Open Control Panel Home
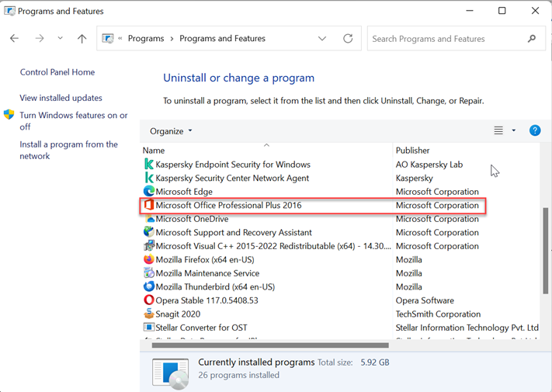Image resolution: width=552 pixels, height=392 pixels. click(57, 72)
